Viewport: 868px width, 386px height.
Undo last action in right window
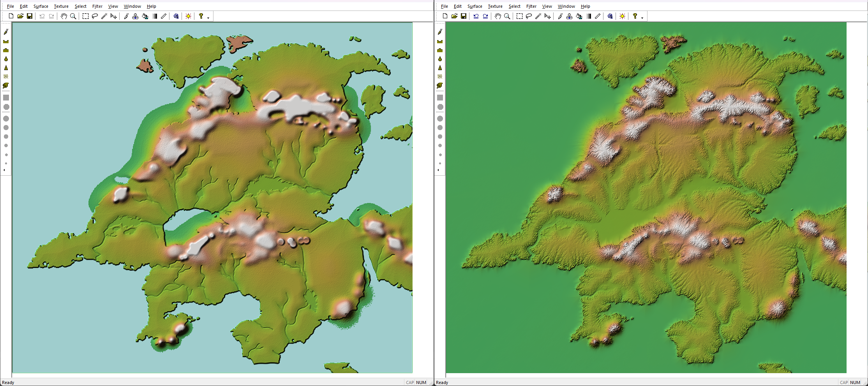[476, 16]
